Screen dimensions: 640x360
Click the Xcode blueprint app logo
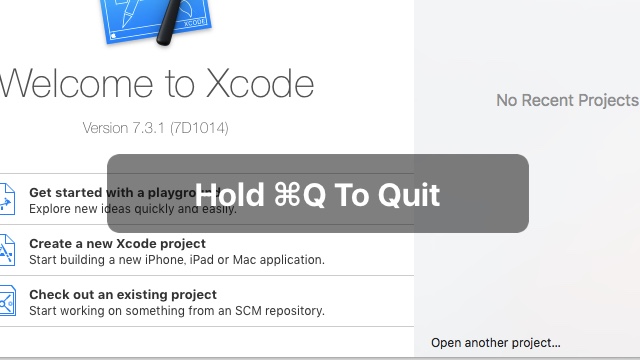[156, 20]
